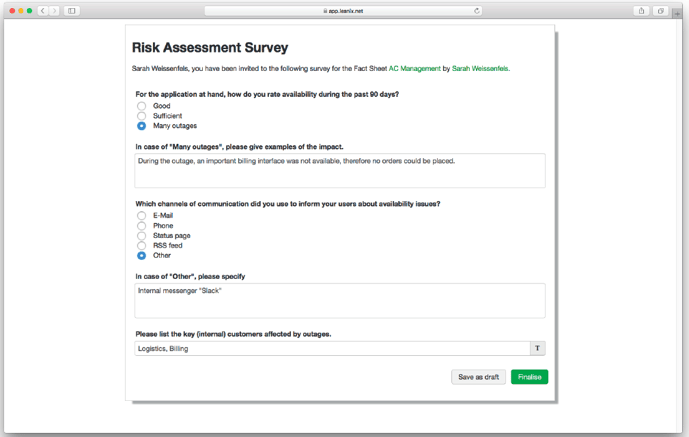Click the page reload icon
The height and width of the screenshot is (437, 689).
(477, 11)
